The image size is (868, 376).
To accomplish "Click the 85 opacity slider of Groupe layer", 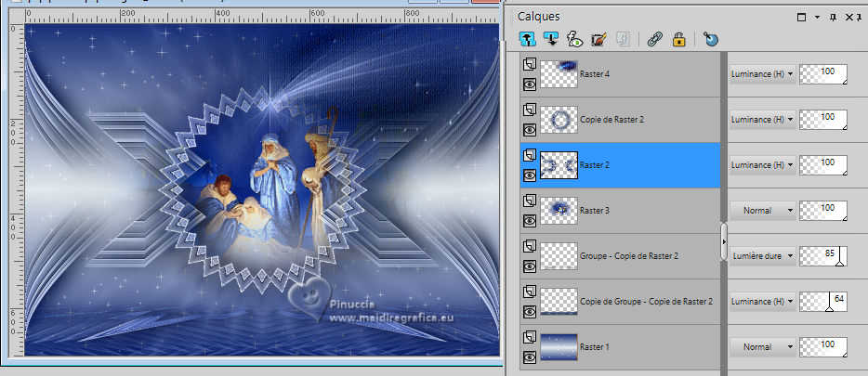I will pyautogui.click(x=823, y=256).
